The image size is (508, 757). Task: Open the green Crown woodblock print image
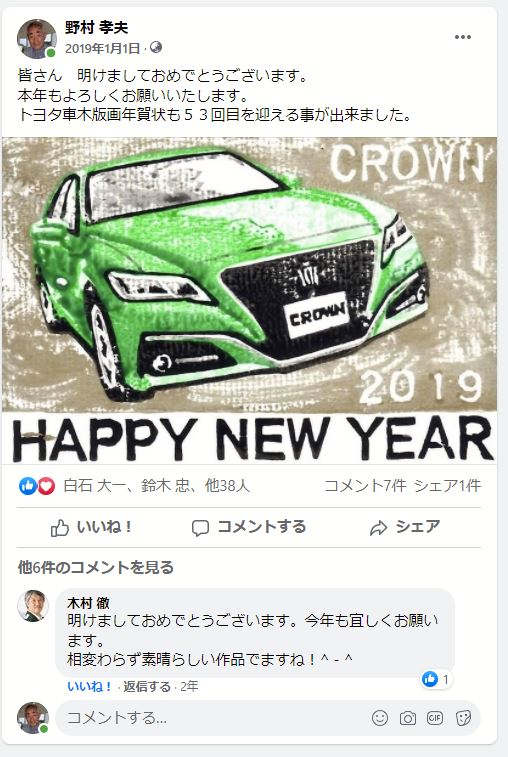click(x=249, y=300)
